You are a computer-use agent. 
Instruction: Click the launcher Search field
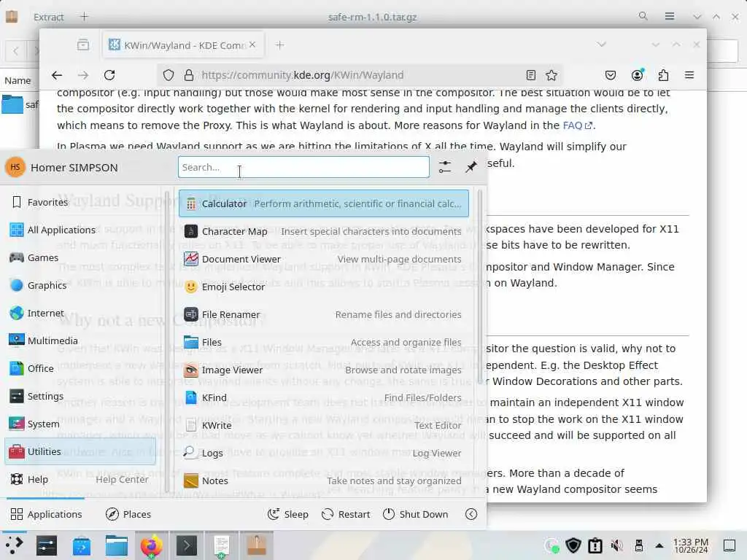coord(303,167)
